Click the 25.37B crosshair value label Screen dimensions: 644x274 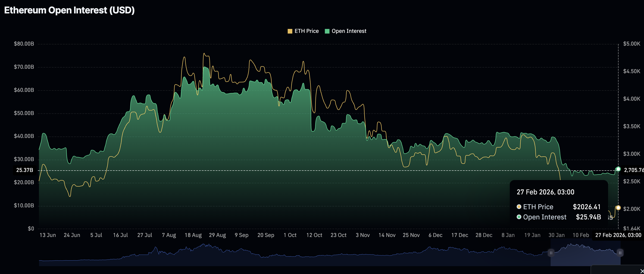pos(25,170)
